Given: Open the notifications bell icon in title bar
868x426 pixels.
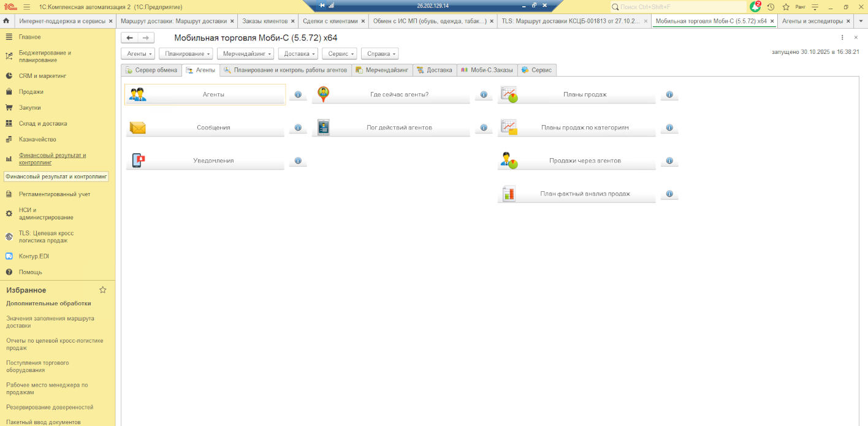Looking at the screenshot, I should pyautogui.click(x=755, y=7).
